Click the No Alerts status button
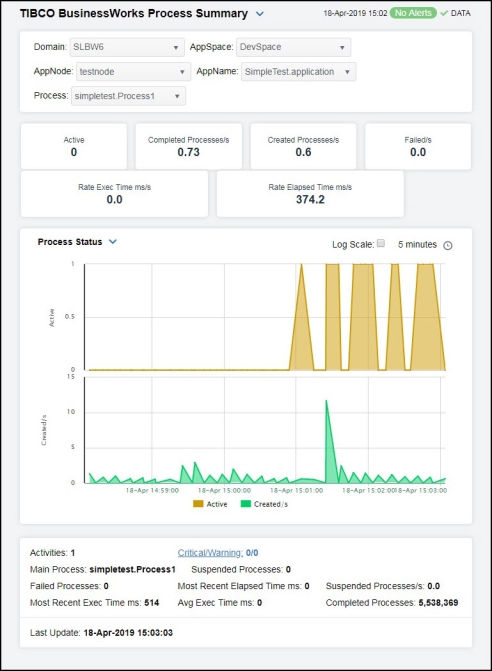The width and height of the screenshot is (492, 671). (413, 13)
